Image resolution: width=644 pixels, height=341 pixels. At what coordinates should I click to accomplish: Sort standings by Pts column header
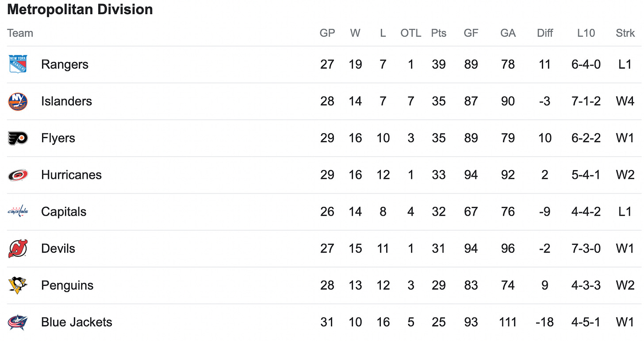(x=439, y=33)
